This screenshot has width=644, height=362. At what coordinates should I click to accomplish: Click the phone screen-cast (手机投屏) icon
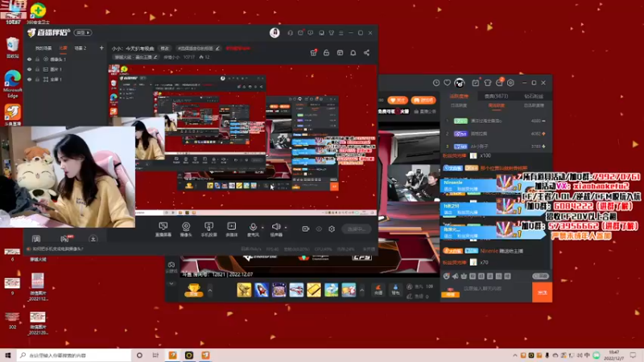(x=208, y=229)
